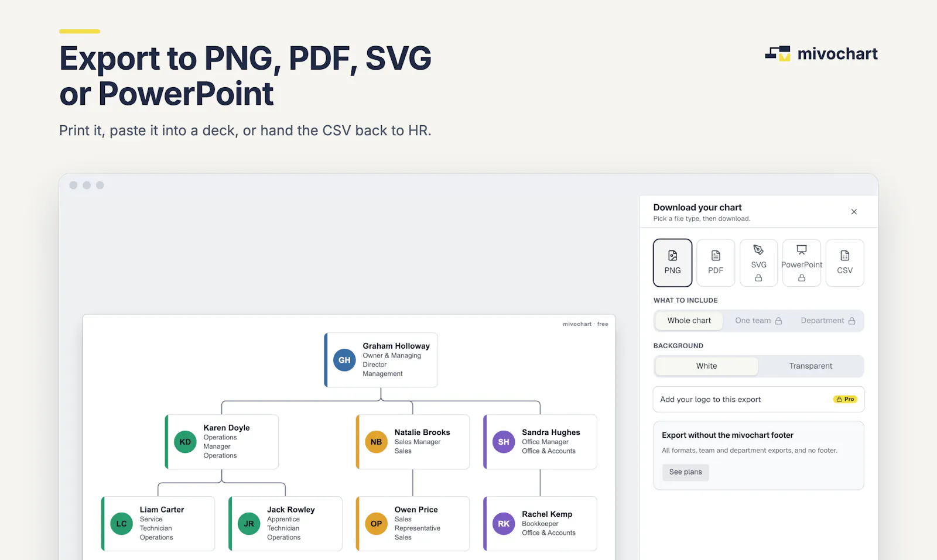Viewport: 937px width, 560px height.
Task: Select the PNG file type
Action: coord(672,263)
